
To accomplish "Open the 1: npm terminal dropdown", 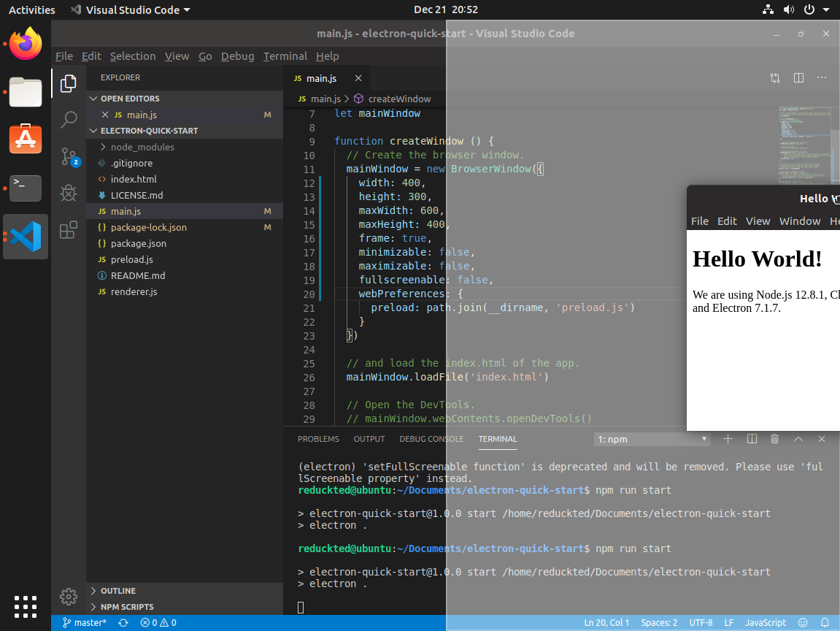I will click(x=652, y=439).
